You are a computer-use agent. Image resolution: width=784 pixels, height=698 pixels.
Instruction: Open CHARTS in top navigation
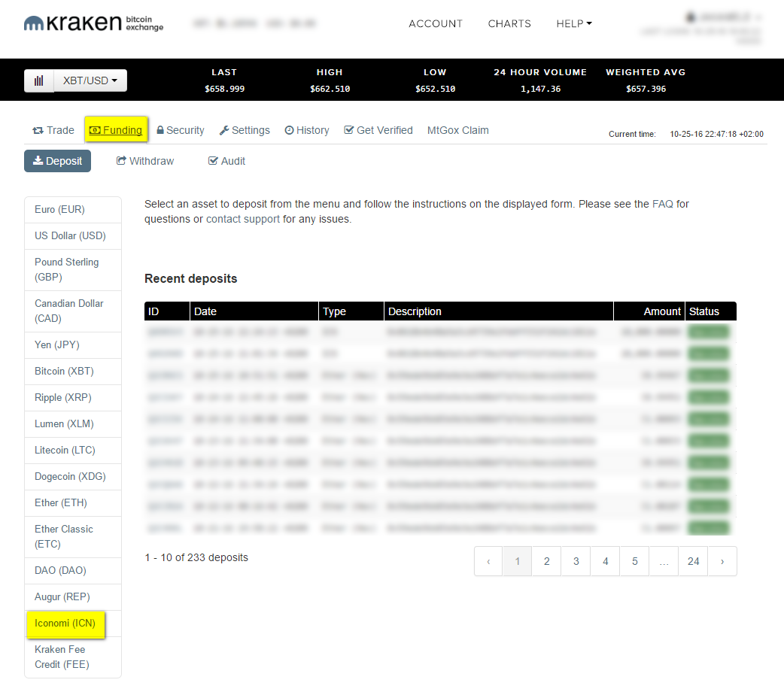(x=509, y=23)
